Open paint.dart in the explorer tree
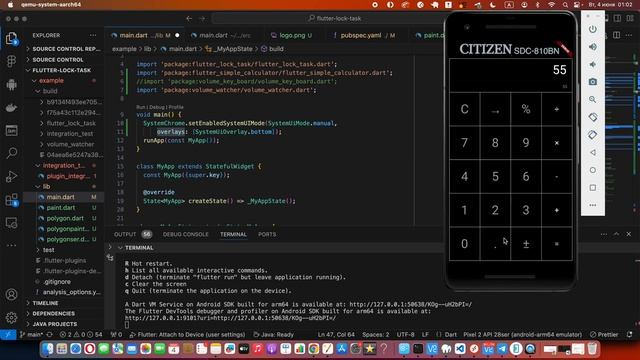Screen dimensions: 640x360 63,208
